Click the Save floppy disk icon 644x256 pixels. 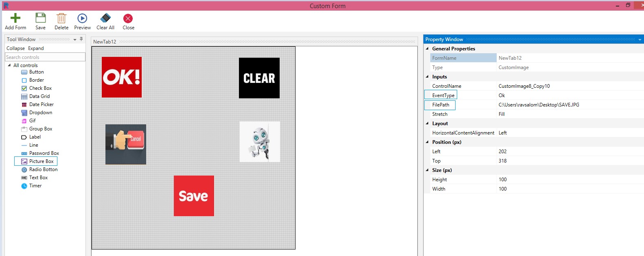40,18
